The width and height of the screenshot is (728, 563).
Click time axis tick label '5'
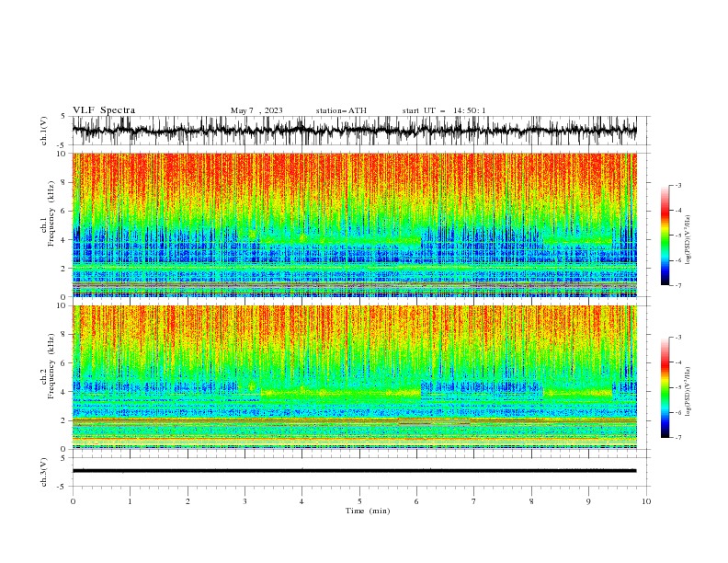pyautogui.click(x=359, y=501)
